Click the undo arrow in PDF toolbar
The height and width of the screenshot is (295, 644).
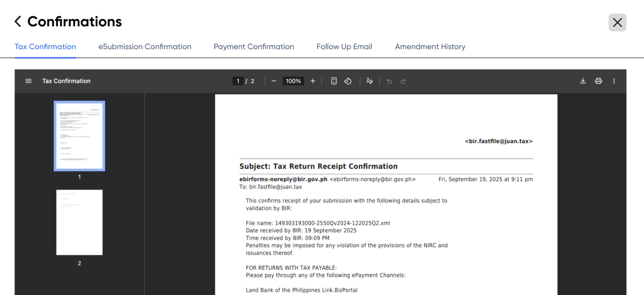(389, 81)
